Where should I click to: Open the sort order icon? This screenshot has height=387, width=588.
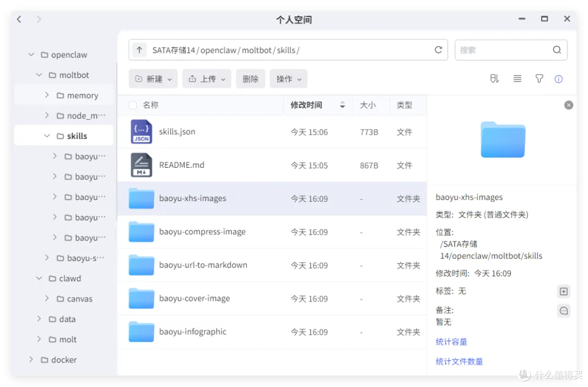(x=494, y=79)
